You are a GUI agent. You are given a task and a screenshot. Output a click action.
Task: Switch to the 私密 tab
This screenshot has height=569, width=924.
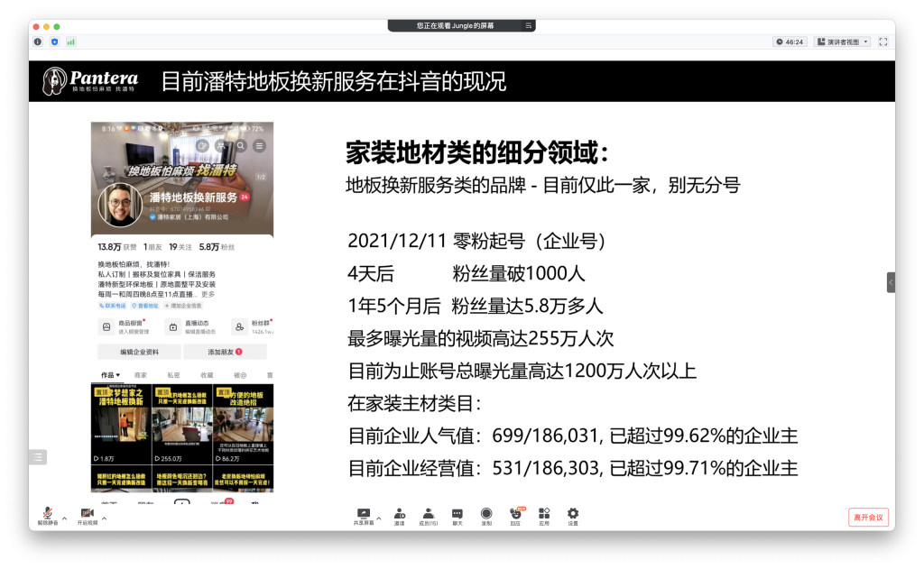(x=173, y=375)
